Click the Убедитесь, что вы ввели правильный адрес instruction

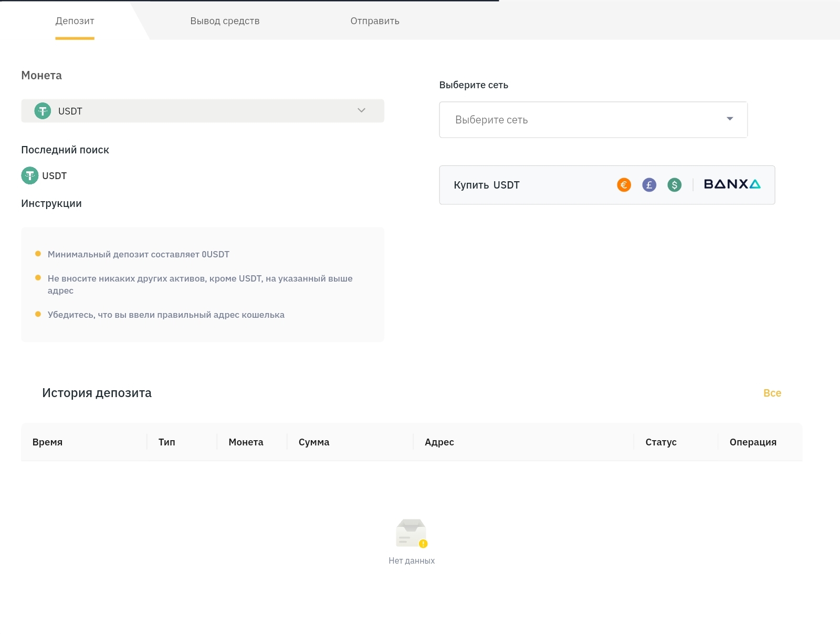166,315
